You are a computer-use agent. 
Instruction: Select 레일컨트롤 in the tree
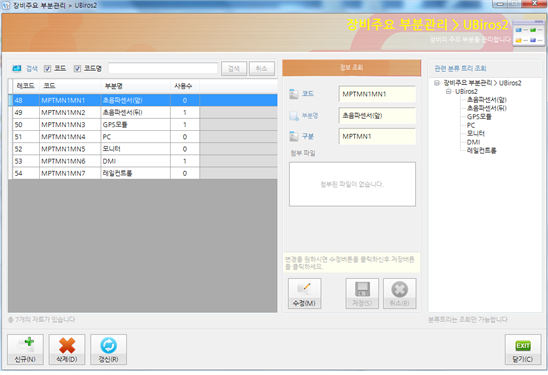click(x=482, y=151)
